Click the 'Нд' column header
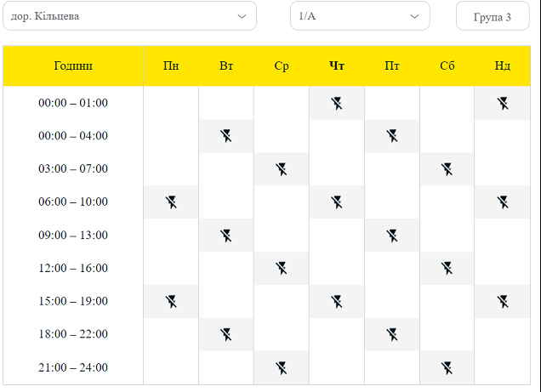This screenshot has width=541, height=392. 503,65
